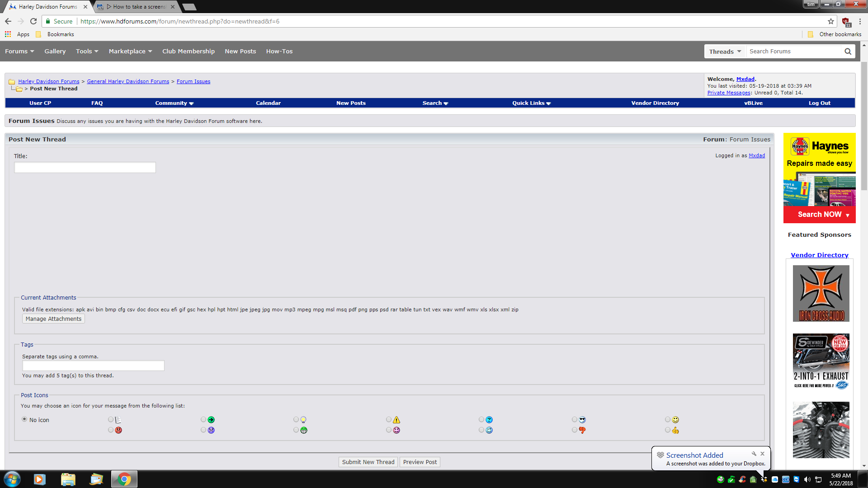The image size is (868, 488).
Task: Click the search magnifier icon in forum search
Action: coord(848,52)
